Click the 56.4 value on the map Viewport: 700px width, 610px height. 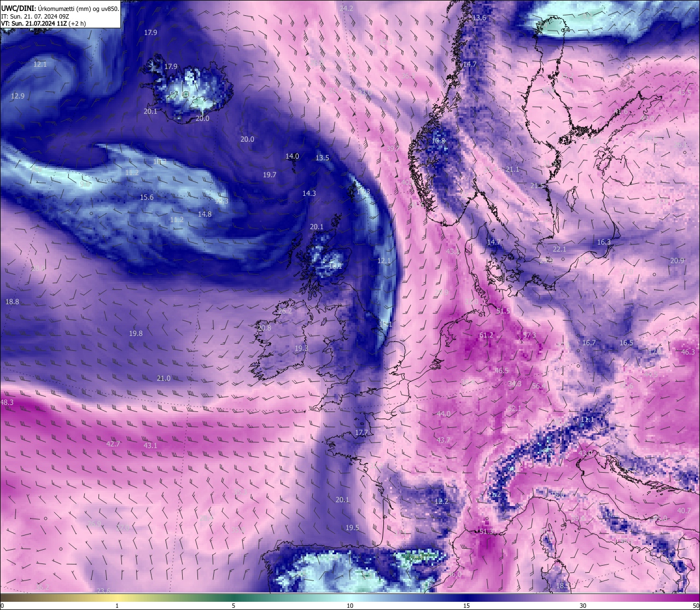pyautogui.click(x=539, y=386)
